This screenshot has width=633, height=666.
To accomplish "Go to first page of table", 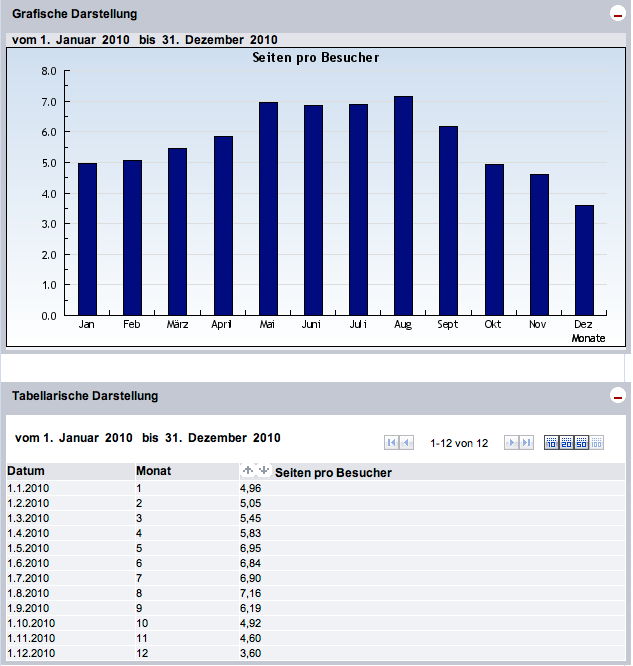I will [x=391, y=443].
